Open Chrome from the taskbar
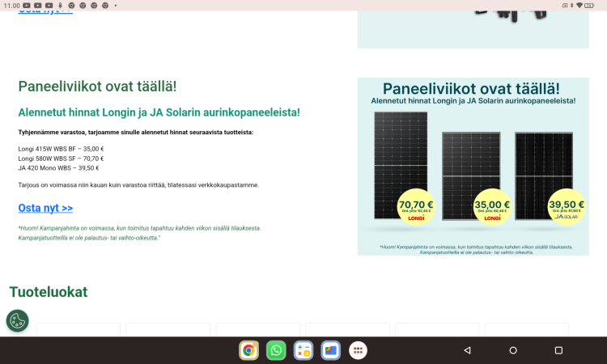607x364 pixels. point(248,350)
